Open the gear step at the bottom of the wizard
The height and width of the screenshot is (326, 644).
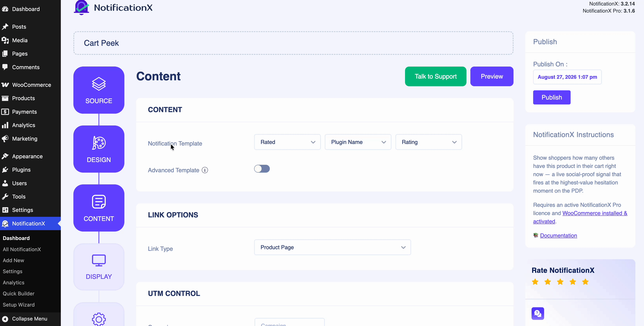tap(99, 319)
